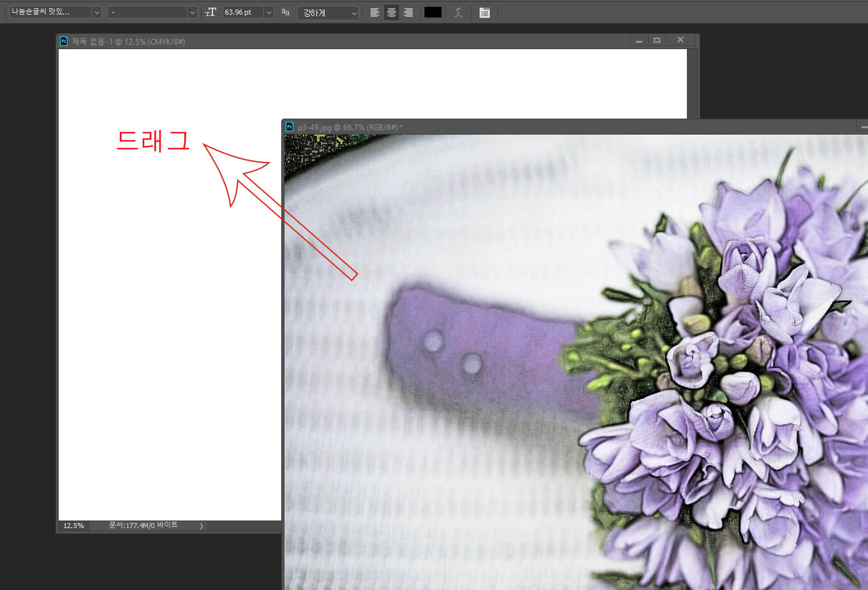
Task: Click the font size field showing 63.96 pt
Action: [x=243, y=12]
